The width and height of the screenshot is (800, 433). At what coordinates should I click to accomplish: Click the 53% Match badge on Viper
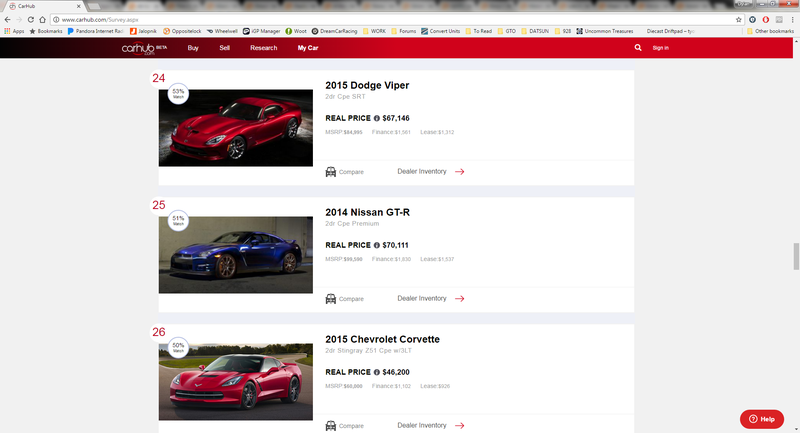[178, 93]
